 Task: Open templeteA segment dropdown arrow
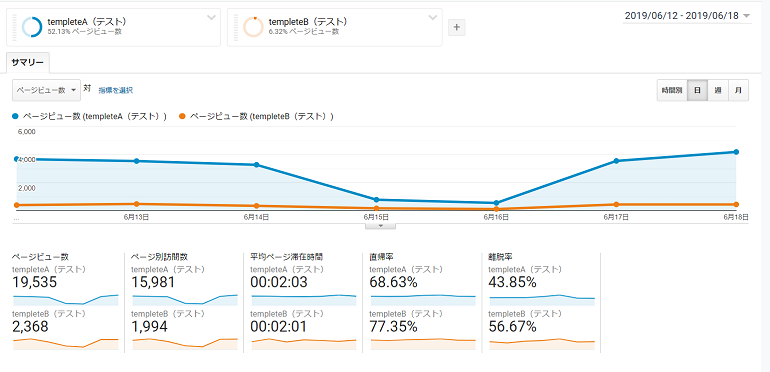(211, 18)
